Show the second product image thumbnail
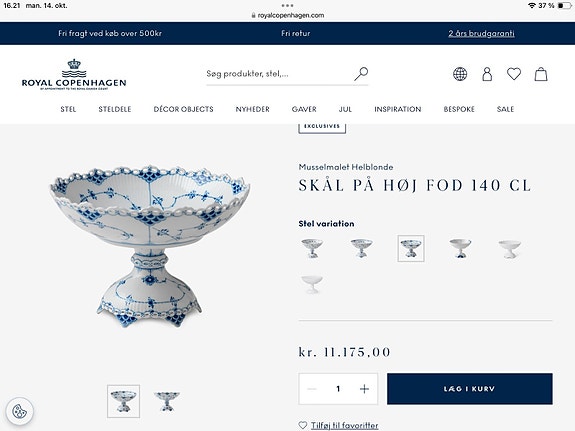The width and height of the screenshot is (575, 431). pyautogui.click(x=167, y=401)
